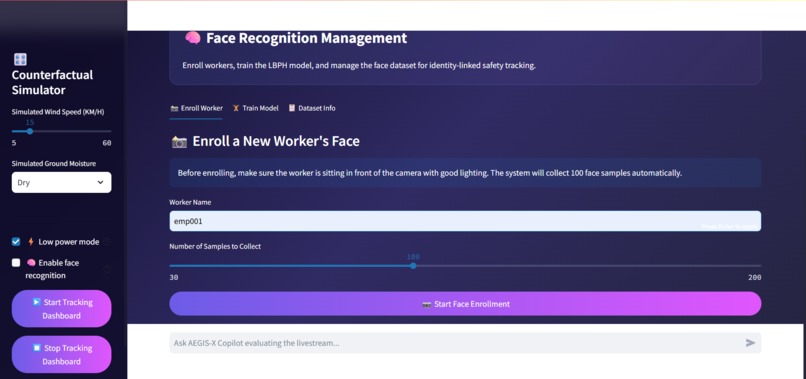Click the Face Recognition Management heading text

306,38
